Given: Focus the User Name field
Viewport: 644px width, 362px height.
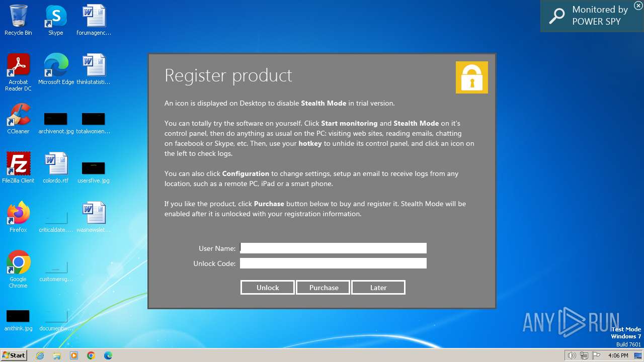Looking at the screenshot, I should coord(333,248).
